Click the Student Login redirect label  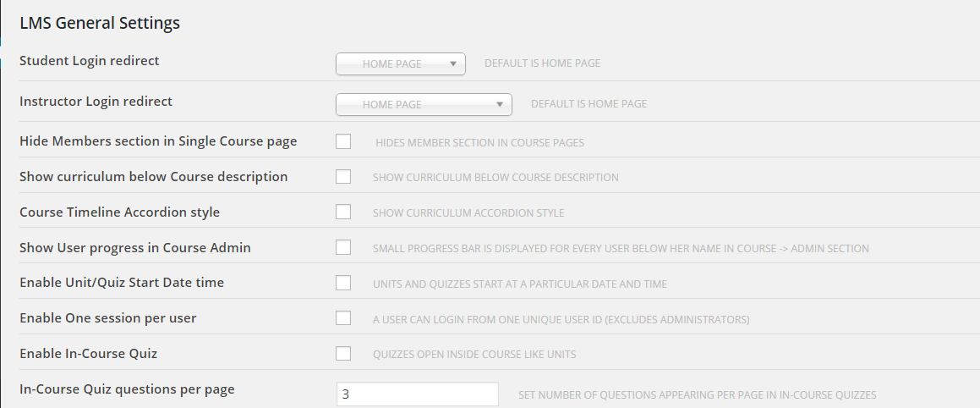(x=90, y=61)
